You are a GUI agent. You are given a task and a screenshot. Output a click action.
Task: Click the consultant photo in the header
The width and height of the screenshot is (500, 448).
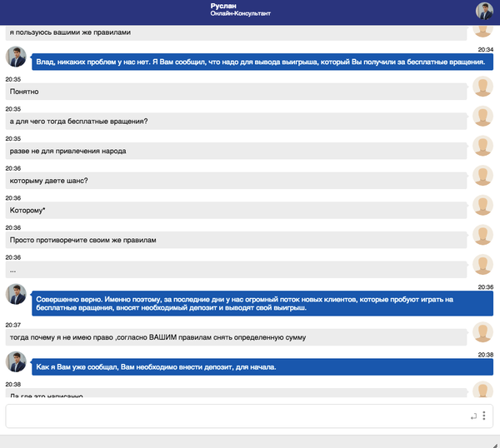tap(484, 11)
